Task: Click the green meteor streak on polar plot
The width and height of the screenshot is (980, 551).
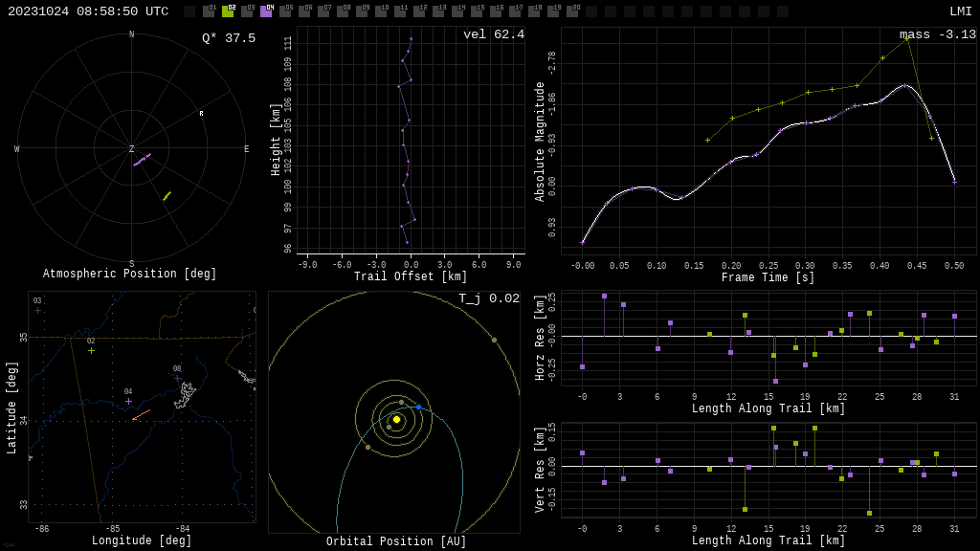Action: click(167, 196)
